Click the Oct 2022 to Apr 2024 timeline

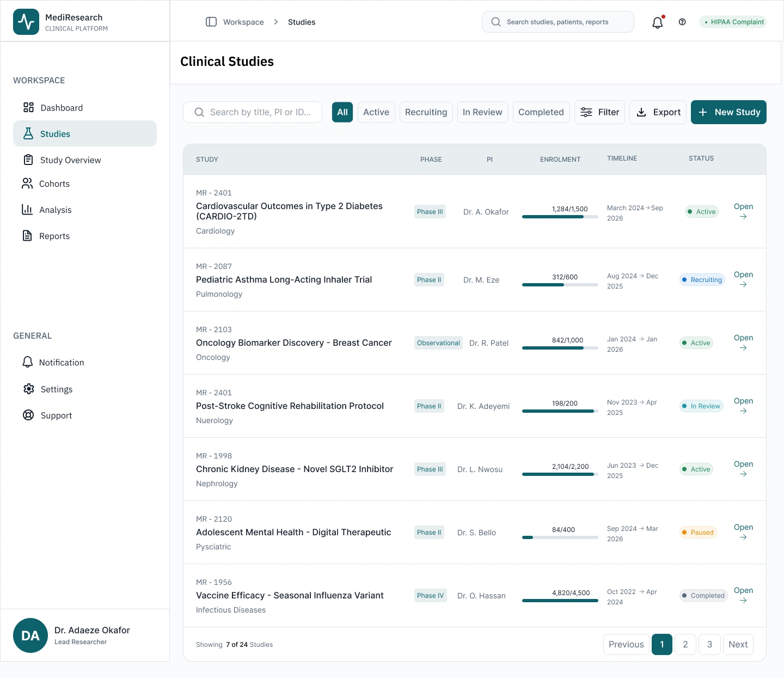click(x=632, y=597)
